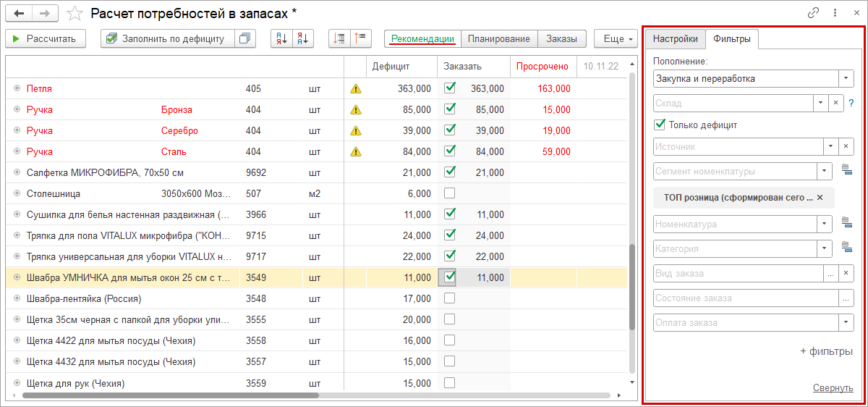Expand the Петля row in the tree
Image resolution: width=868 pixels, height=407 pixels.
click(x=17, y=89)
